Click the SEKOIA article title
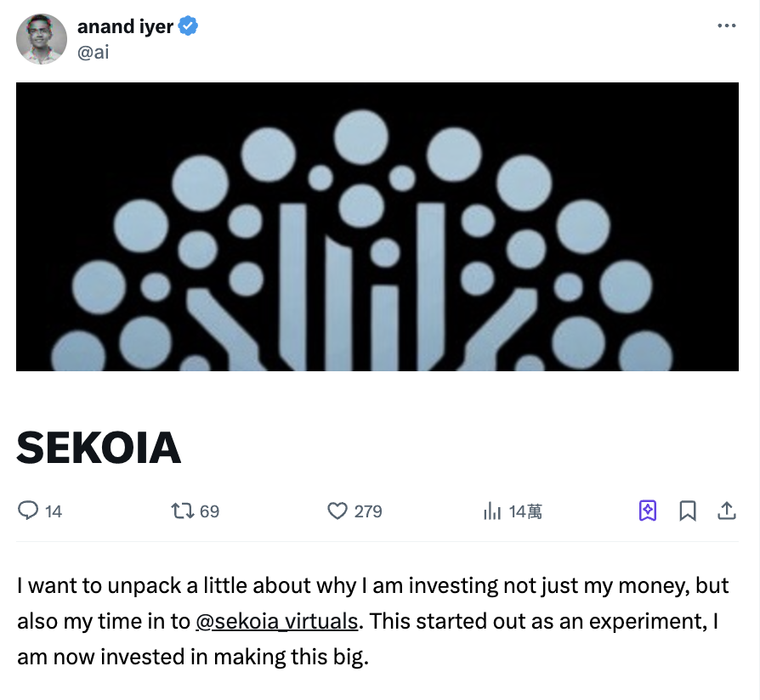Viewport: 760px width, 700px height. pos(99,446)
